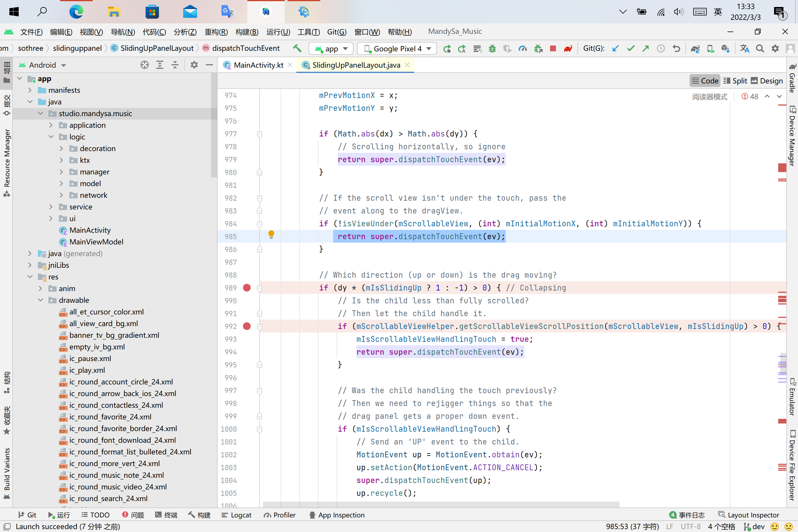The width and height of the screenshot is (798, 532).
Task: Switch editor to Design view mode
Action: (767, 81)
